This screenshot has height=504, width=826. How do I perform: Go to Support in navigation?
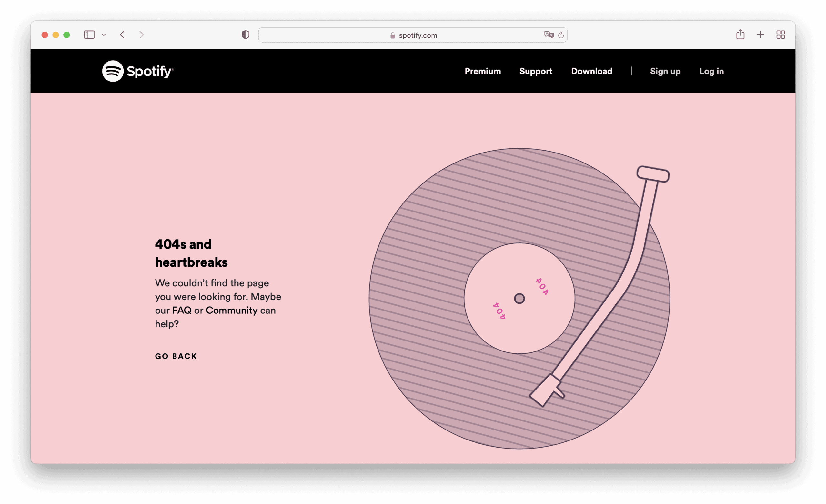(x=536, y=71)
